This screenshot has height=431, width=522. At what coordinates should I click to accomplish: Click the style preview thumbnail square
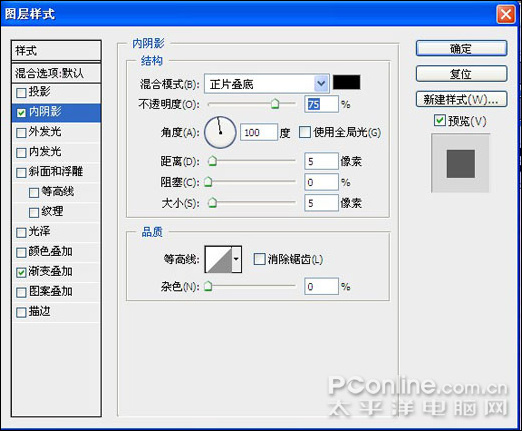coord(460,163)
